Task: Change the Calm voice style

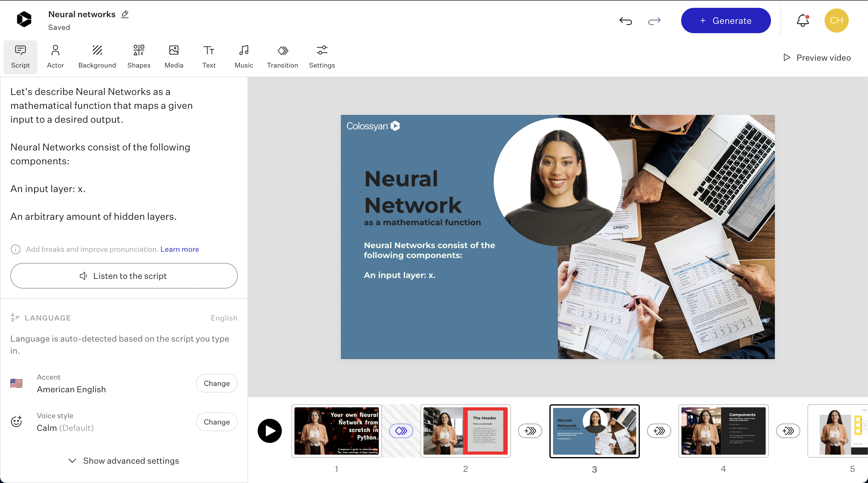Action: tap(217, 422)
